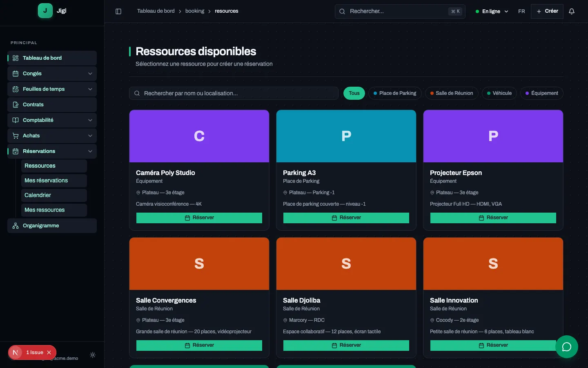Click the Contrats document icon
Image resolution: width=588 pixels, height=368 pixels.
click(16, 105)
